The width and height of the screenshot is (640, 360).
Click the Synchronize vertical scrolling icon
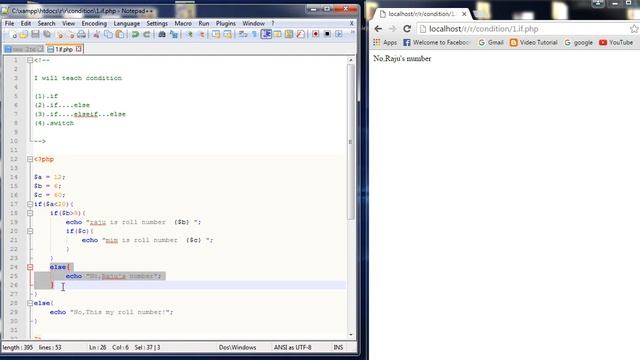click(216, 35)
